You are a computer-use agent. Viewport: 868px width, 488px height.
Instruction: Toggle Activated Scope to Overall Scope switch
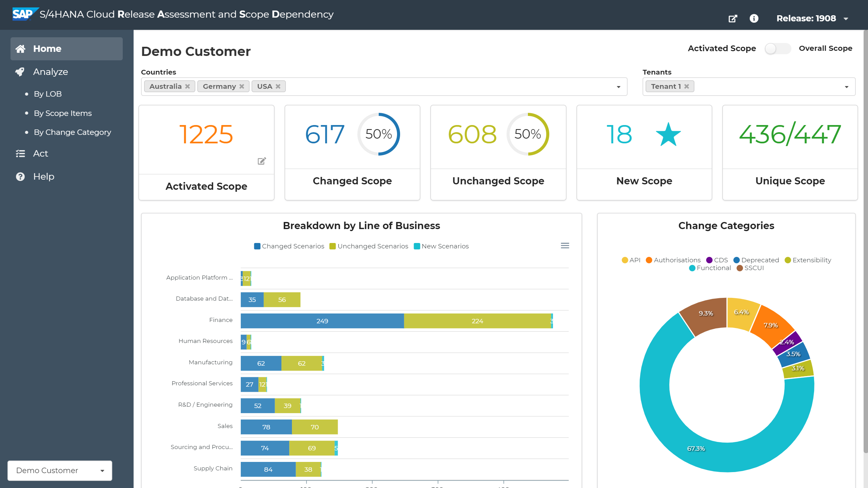tap(777, 48)
